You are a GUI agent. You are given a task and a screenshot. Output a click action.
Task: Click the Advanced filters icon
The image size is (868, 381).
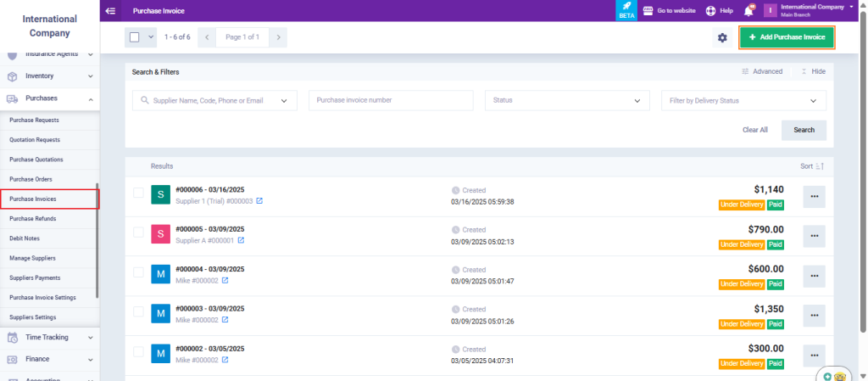tap(745, 71)
